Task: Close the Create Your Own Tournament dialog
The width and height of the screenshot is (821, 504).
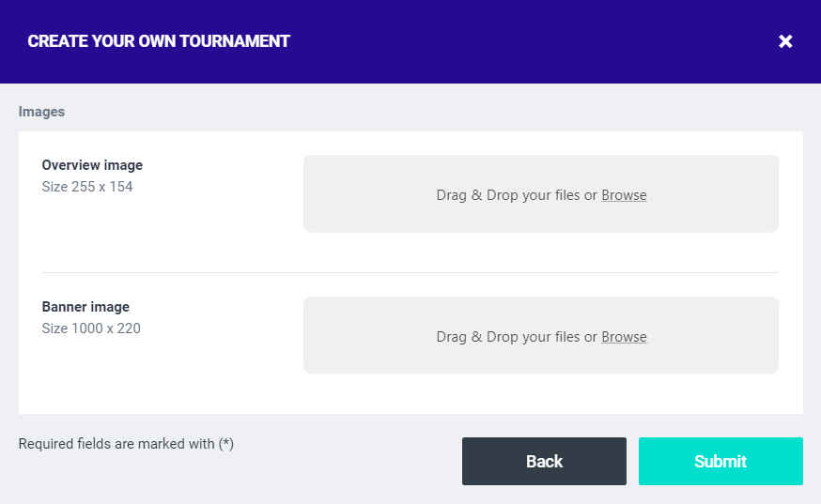Action: [786, 41]
